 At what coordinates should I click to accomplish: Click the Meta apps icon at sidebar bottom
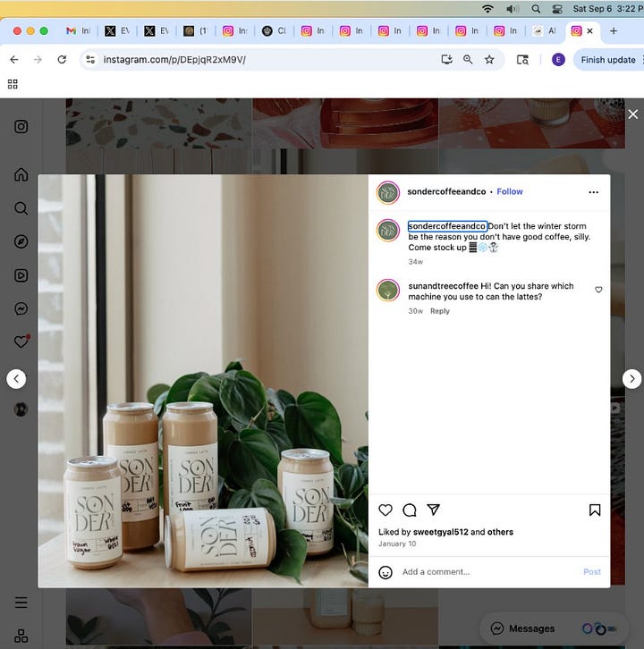pyautogui.click(x=21, y=636)
